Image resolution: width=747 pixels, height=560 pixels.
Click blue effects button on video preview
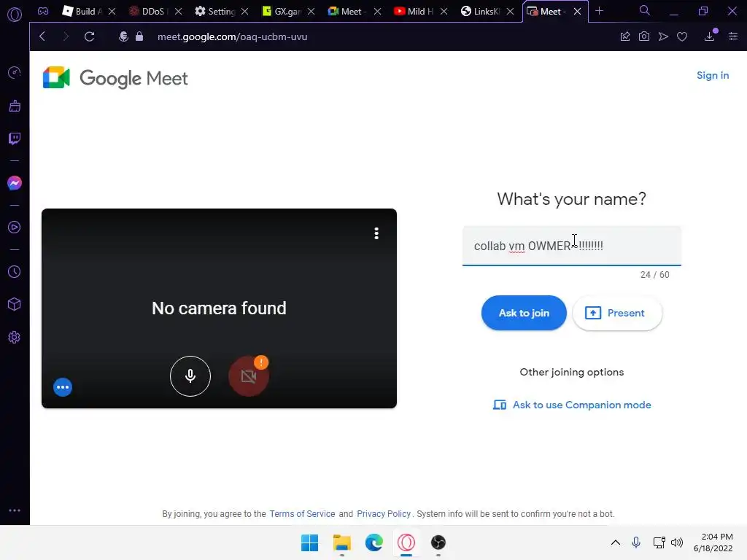(x=63, y=387)
